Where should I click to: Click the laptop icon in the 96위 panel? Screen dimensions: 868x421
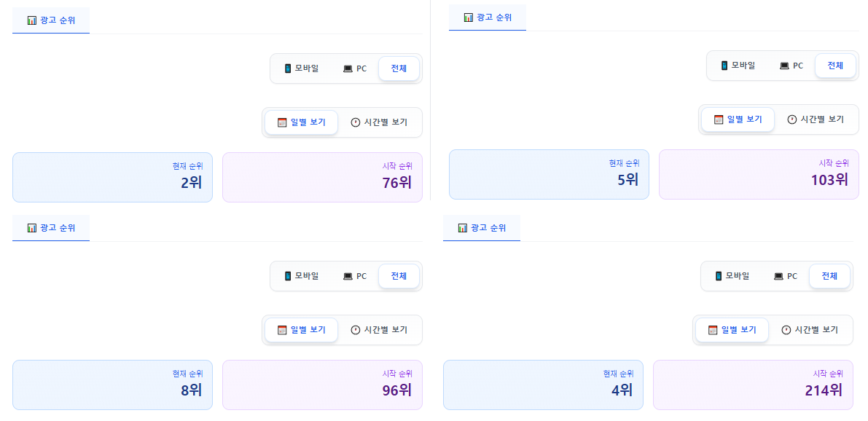coord(348,277)
